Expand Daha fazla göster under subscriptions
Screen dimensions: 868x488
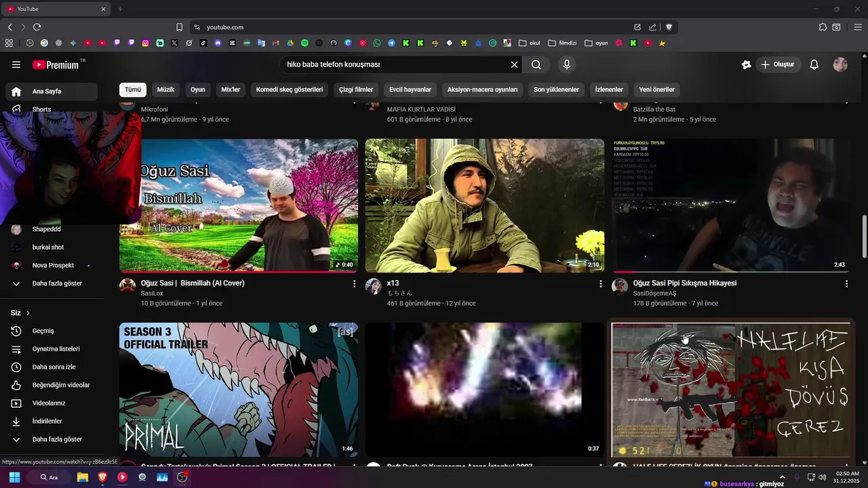click(52, 283)
